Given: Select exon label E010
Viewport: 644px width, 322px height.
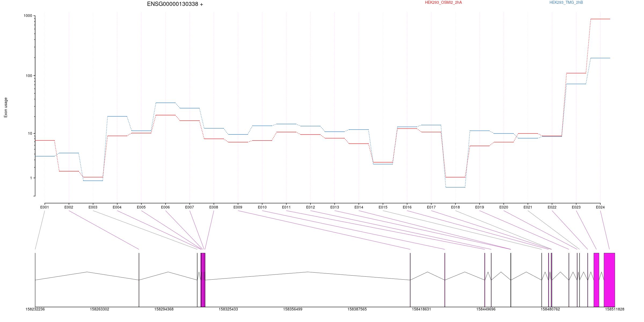Looking at the screenshot, I should 262,207.
